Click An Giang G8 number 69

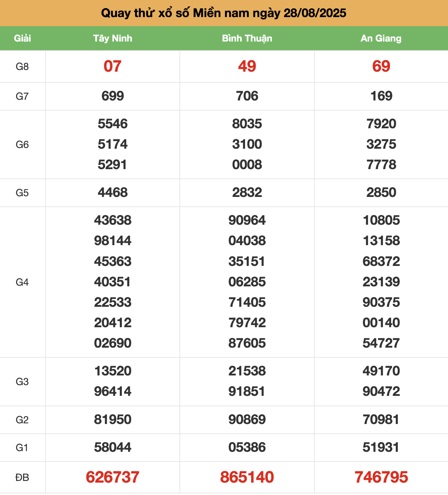pos(381,66)
